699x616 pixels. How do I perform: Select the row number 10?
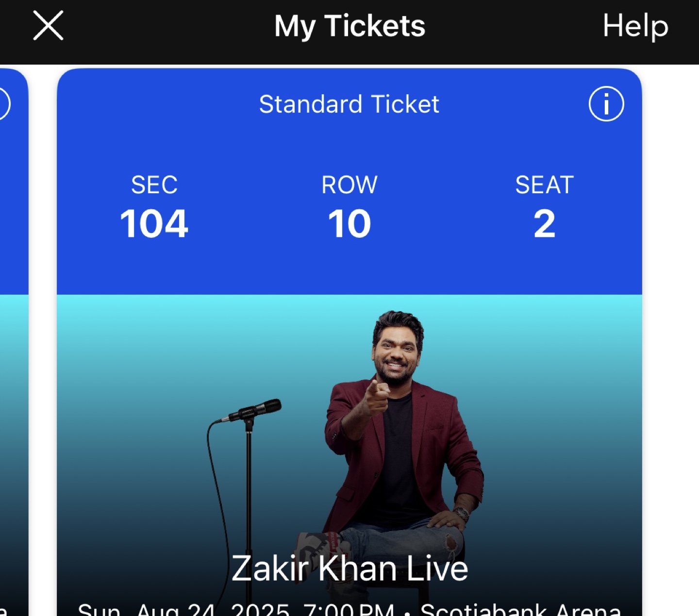coord(349,224)
